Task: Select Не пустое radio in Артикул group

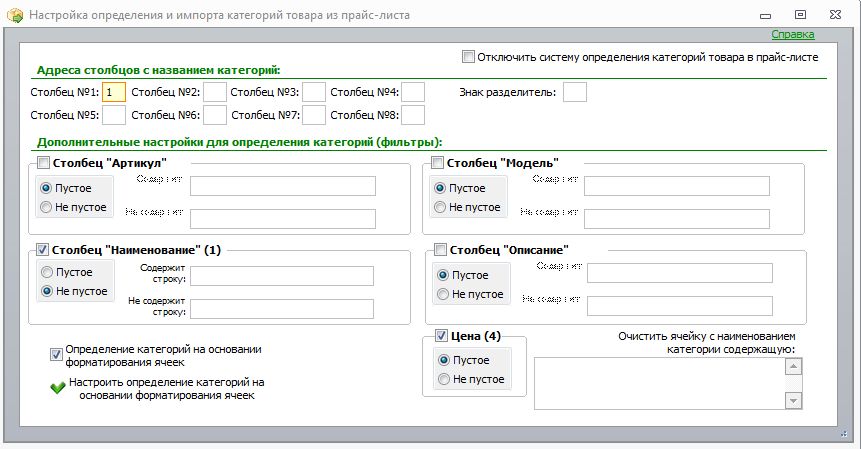Action: tap(46, 207)
